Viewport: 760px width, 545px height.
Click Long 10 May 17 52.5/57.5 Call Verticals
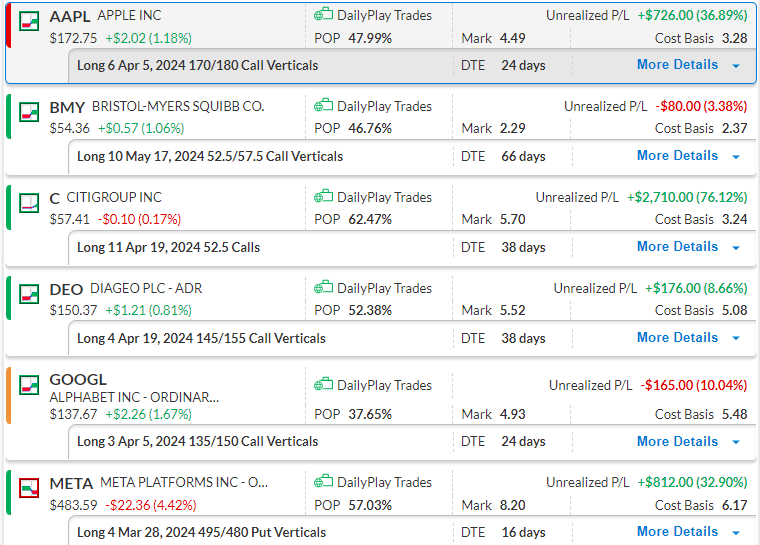point(210,156)
